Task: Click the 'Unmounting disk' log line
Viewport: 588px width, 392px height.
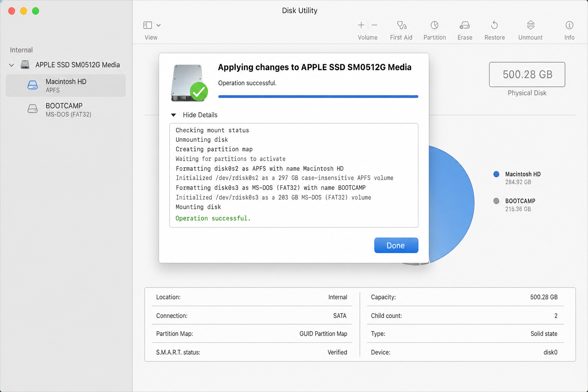Action: coord(202,140)
